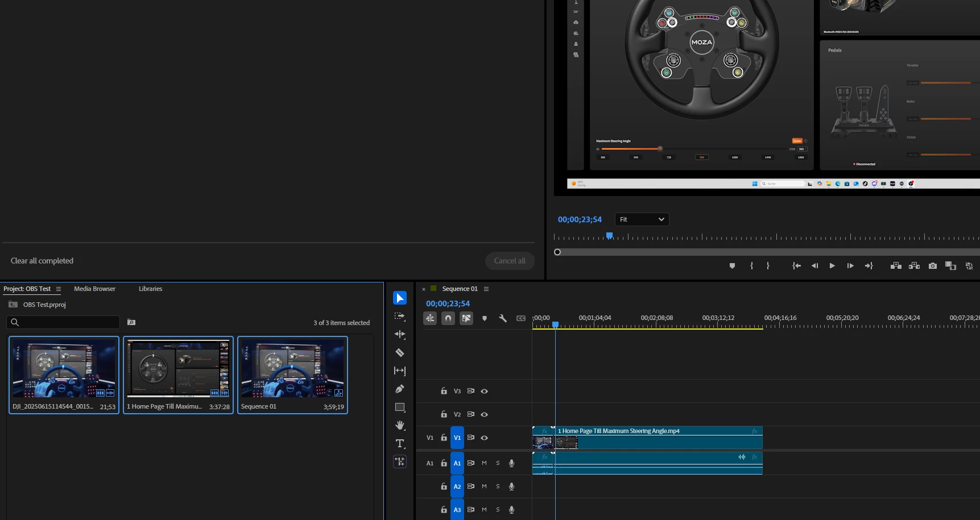Open timeline display settings wrench
980x520 pixels.
pyautogui.click(x=503, y=318)
